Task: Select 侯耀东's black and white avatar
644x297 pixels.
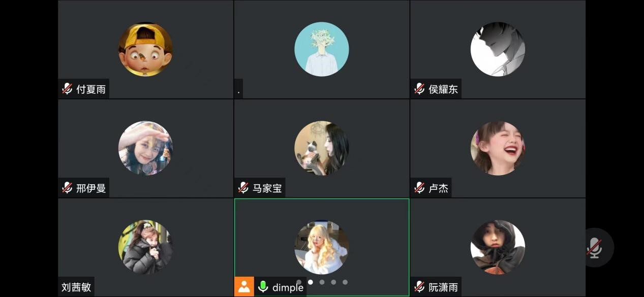Action: (x=498, y=49)
